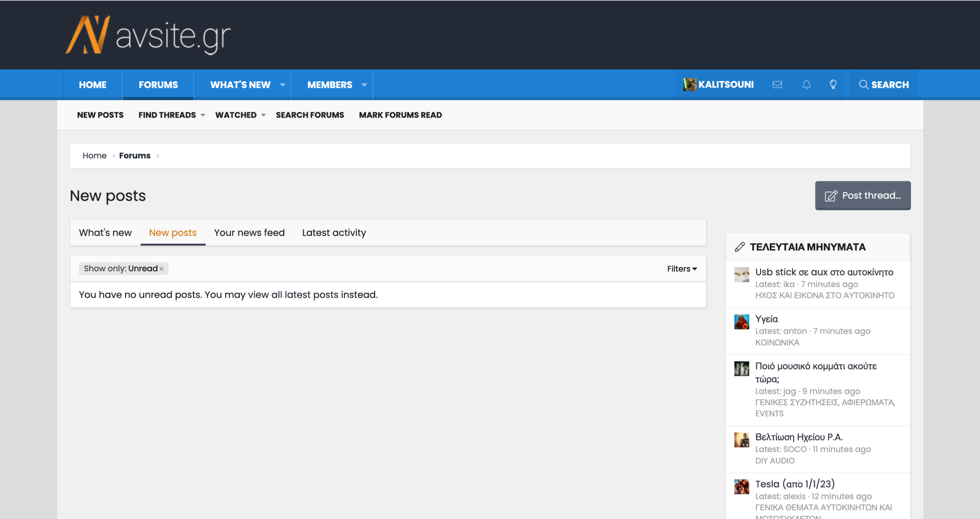Viewport: 980px width, 519px height.
Task: Remove the Unread filter with the x
Action: [162, 269]
